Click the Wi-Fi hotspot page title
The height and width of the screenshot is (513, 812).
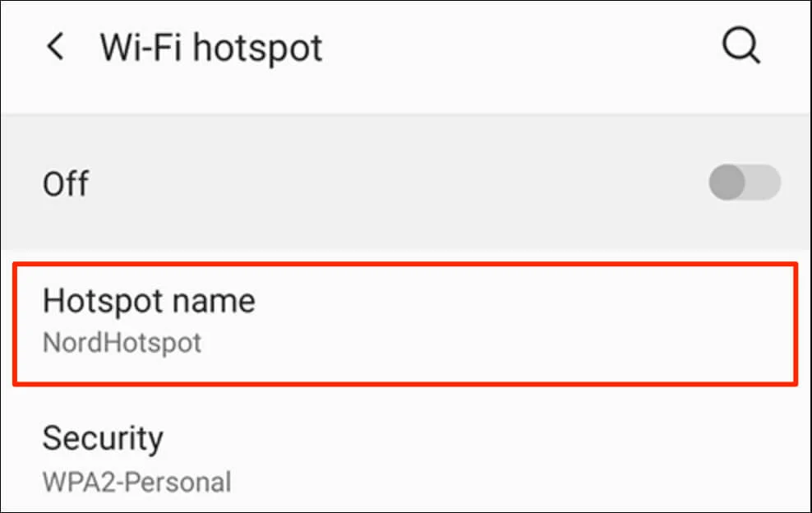211,49
